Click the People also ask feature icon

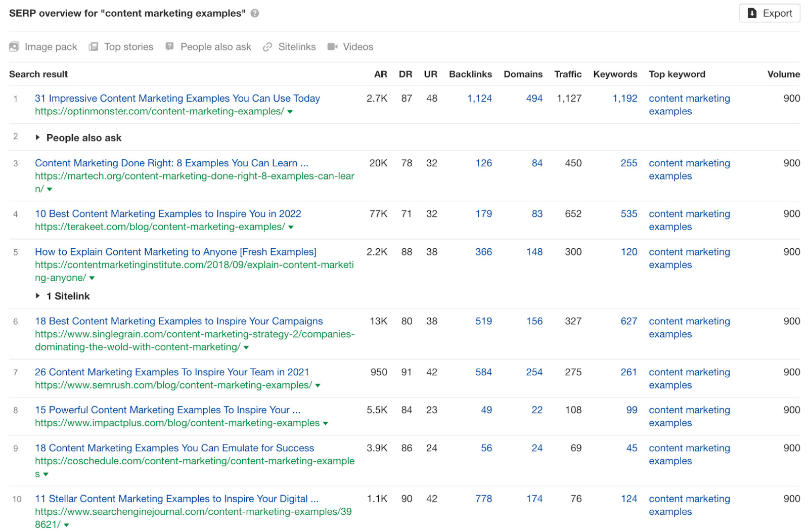[169, 47]
